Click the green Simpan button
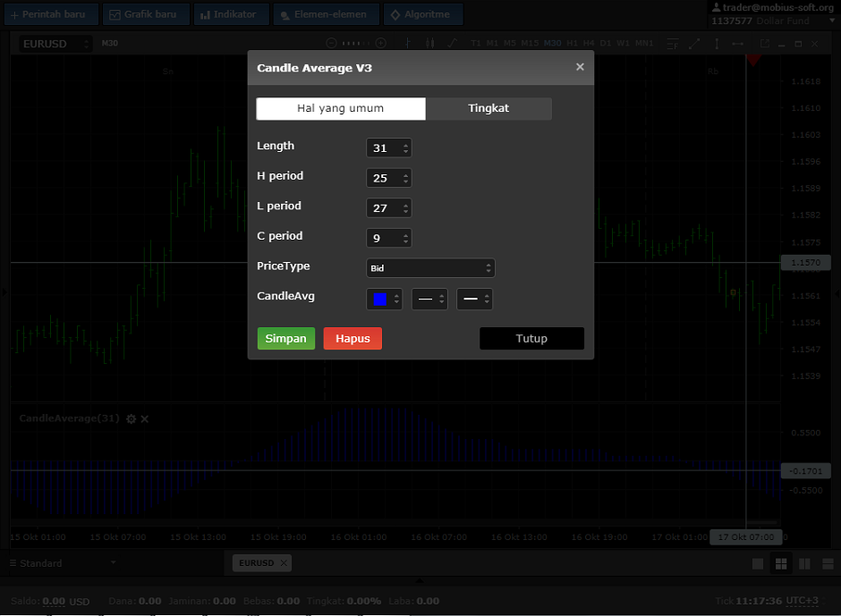This screenshot has height=616, width=841. (x=285, y=338)
